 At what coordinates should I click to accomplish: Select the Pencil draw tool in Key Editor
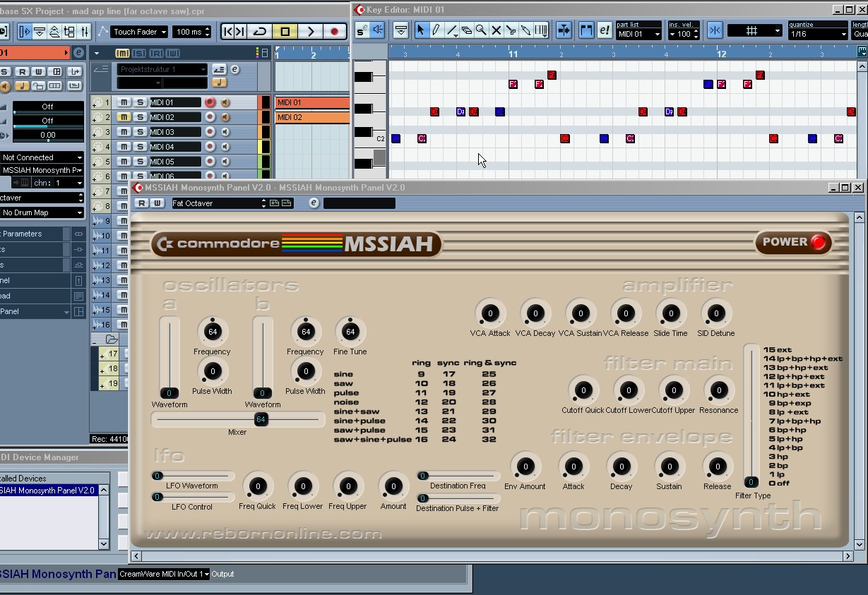click(x=436, y=30)
